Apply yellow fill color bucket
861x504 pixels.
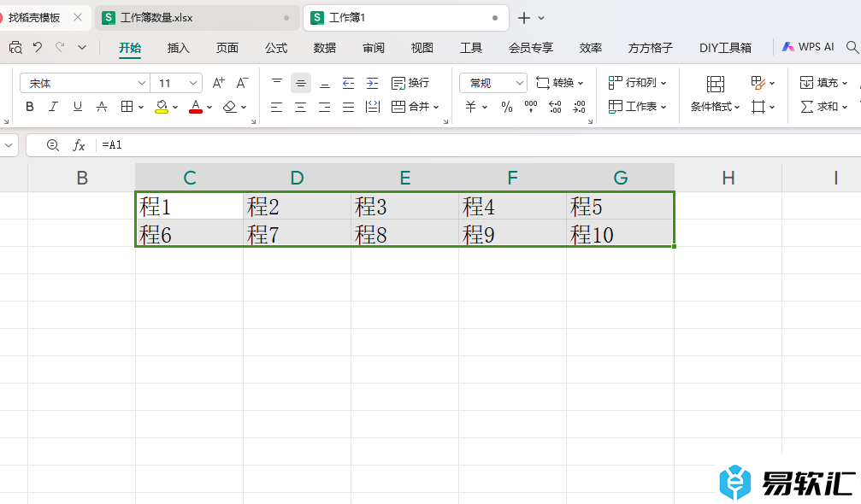[162, 107]
